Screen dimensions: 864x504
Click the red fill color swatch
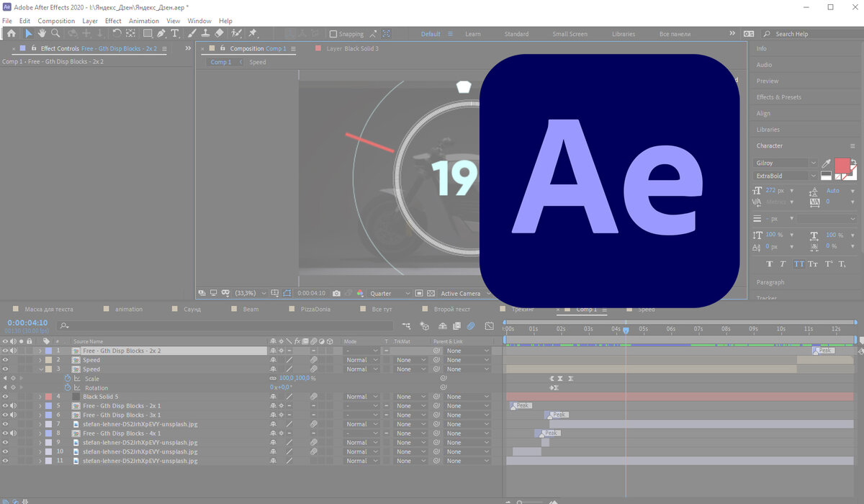pyautogui.click(x=842, y=166)
